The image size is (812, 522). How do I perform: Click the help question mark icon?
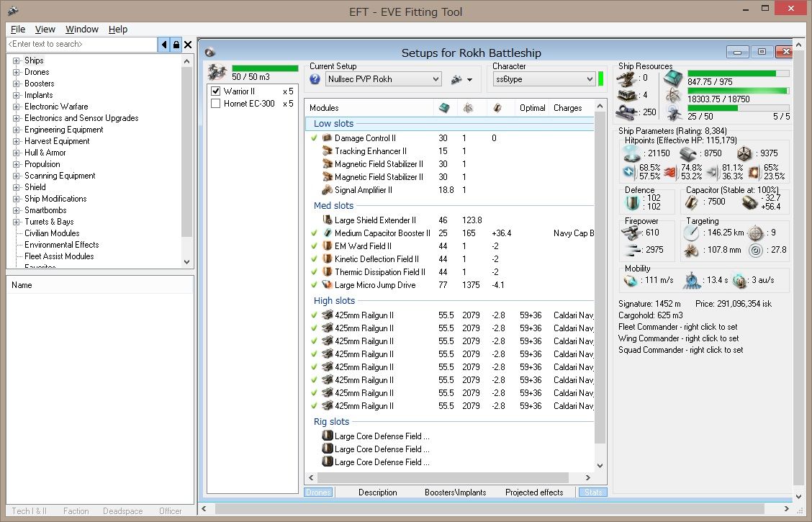pos(315,79)
